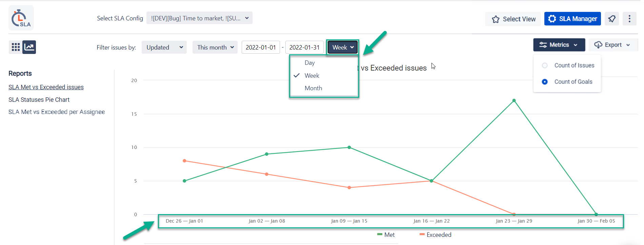Open the Updated filter dropdown
The width and height of the screenshot is (644, 245).
(164, 48)
